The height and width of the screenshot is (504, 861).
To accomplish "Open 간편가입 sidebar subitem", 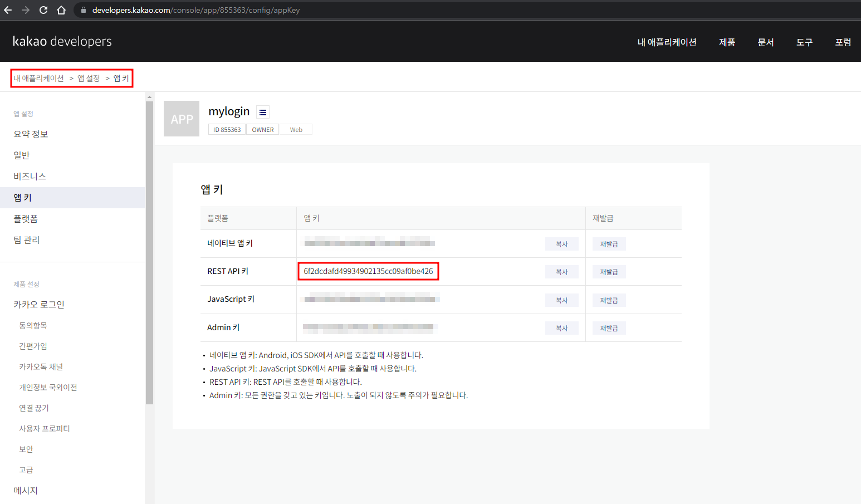I will [33, 346].
